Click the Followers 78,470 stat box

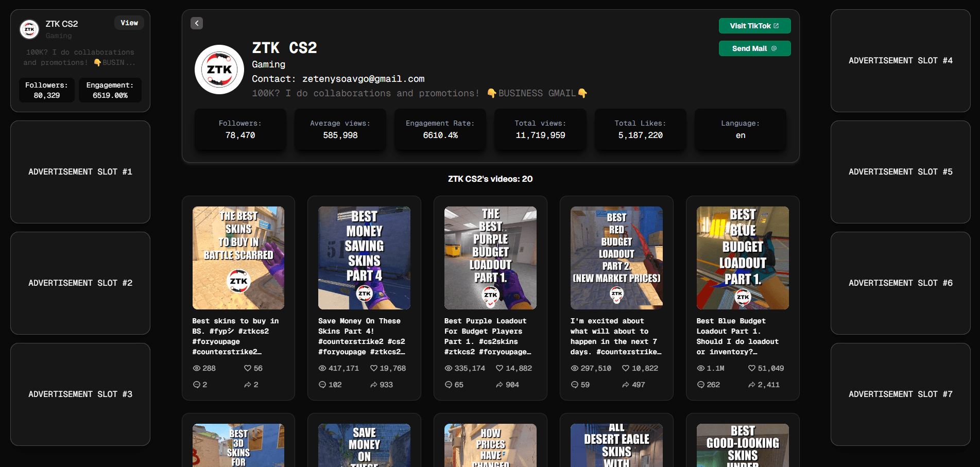coord(240,129)
